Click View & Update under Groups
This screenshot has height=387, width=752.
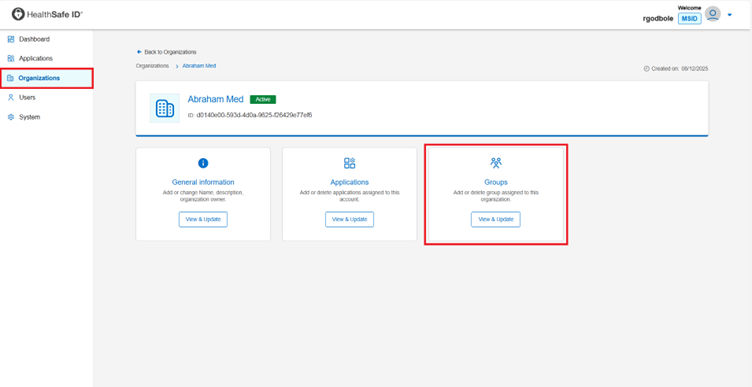pyautogui.click(x=496, y=219)
